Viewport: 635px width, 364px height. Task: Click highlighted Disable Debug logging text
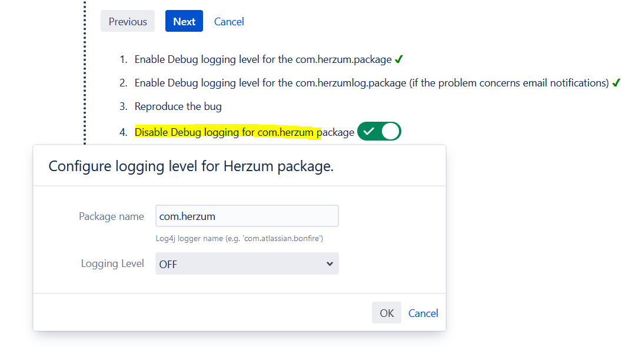coord(227,132)
